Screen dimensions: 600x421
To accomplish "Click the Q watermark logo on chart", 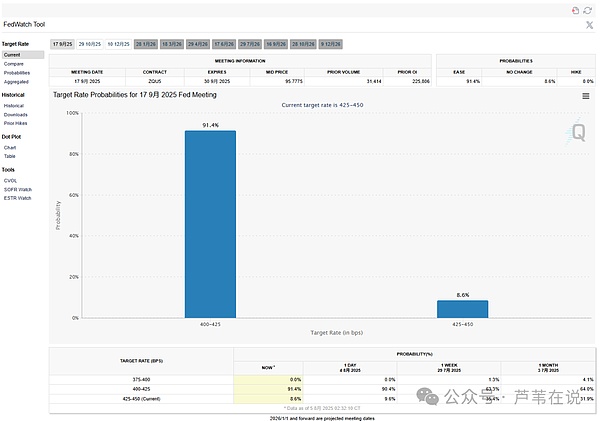I will [x=577, y=129].
